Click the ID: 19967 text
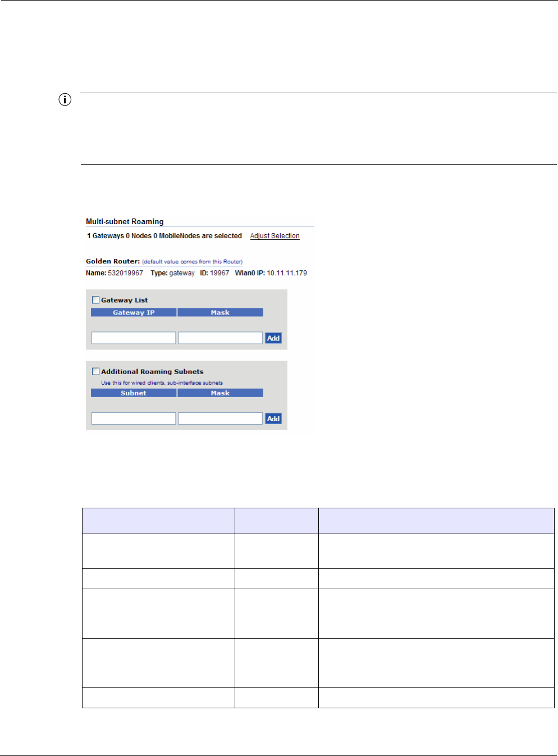This screenshot has width=558, height=756. point(214,273)
